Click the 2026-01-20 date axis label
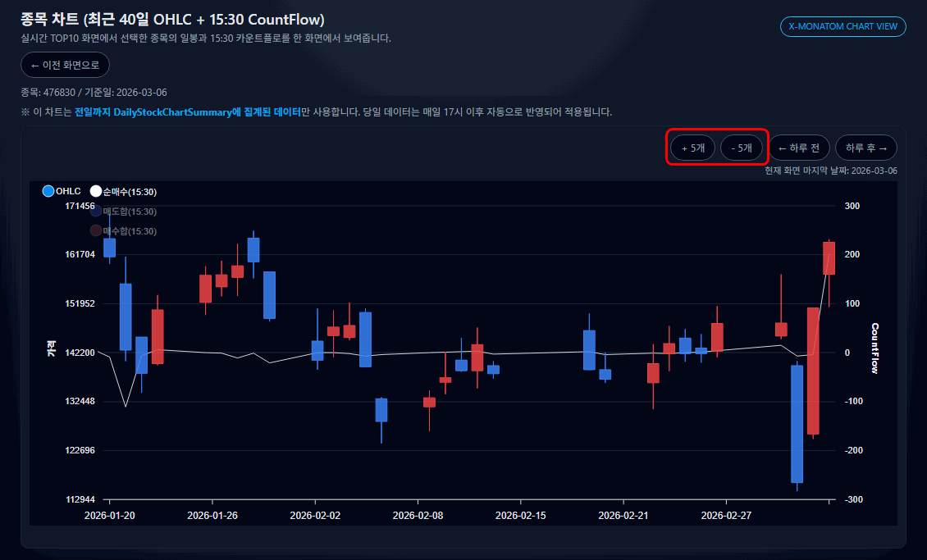Viewport: 927px width, 560px height. [110, 516]
